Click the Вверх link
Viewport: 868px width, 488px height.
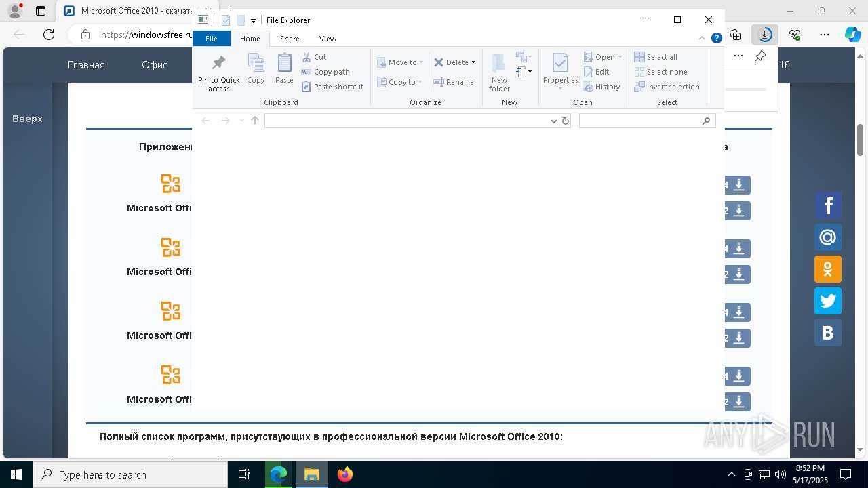[27, 119]
